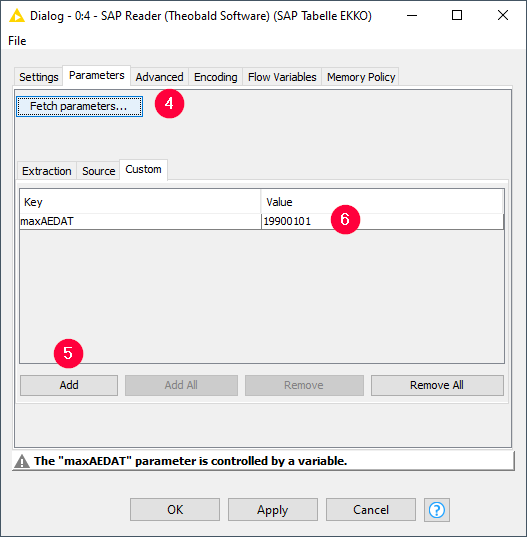Click the Fetch parameters button
The width and height of the screenshot is (527, 537).
(x=79, y=107)
